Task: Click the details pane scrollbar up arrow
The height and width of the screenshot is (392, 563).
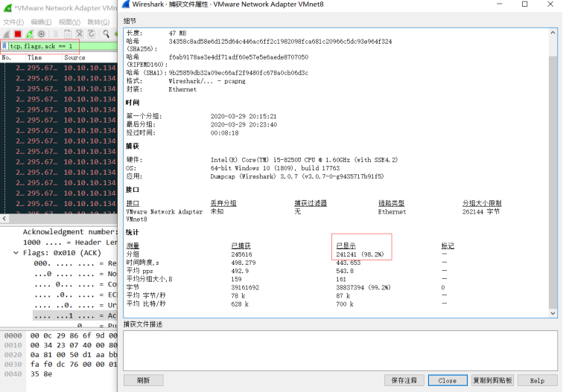Action: coord(553,33)
